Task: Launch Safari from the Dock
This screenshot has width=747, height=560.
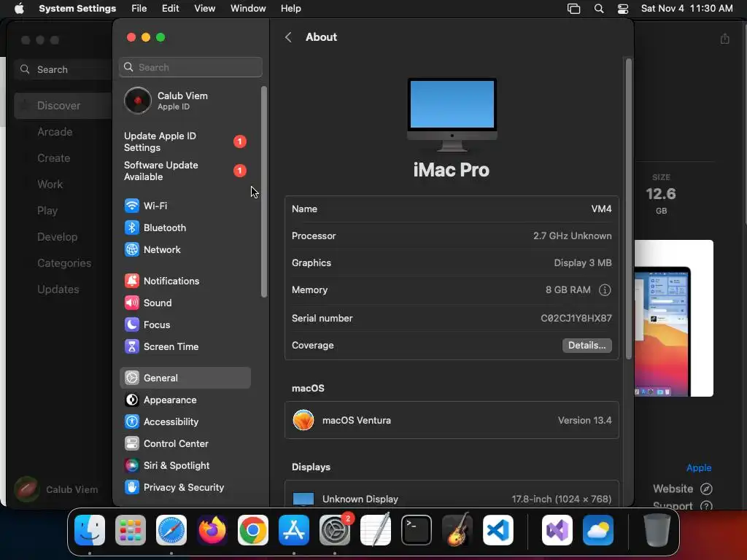Action: pos(171,530)
